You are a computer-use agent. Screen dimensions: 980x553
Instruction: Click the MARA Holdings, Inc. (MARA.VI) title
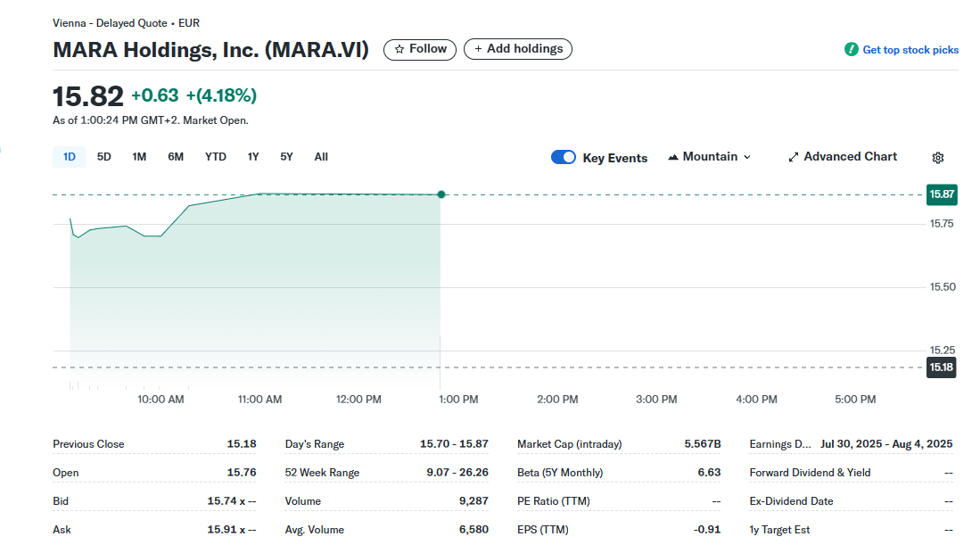coord(210,49)
